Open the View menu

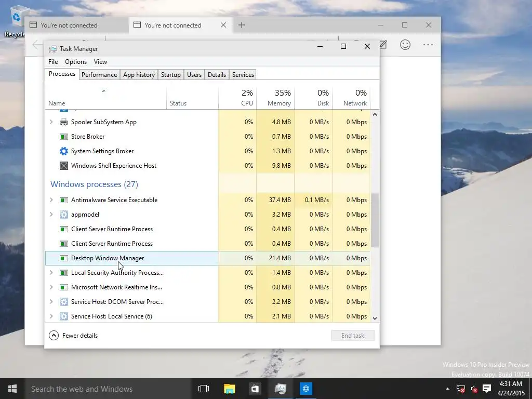100,62
